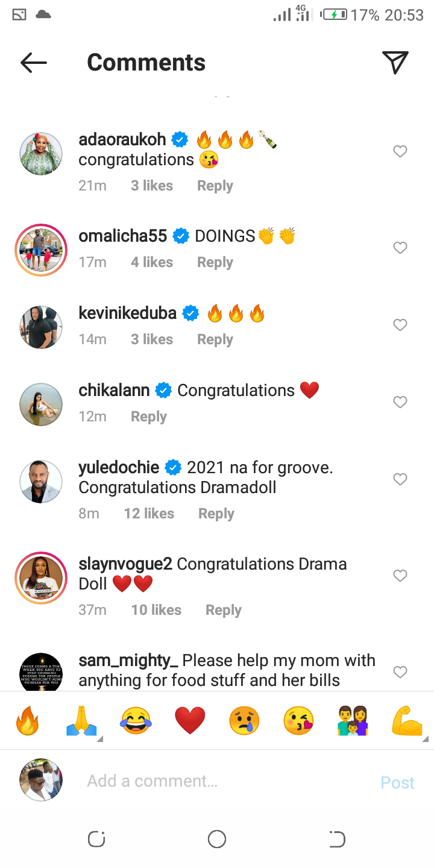Insert the kissing face emoji

pos(298,721)
